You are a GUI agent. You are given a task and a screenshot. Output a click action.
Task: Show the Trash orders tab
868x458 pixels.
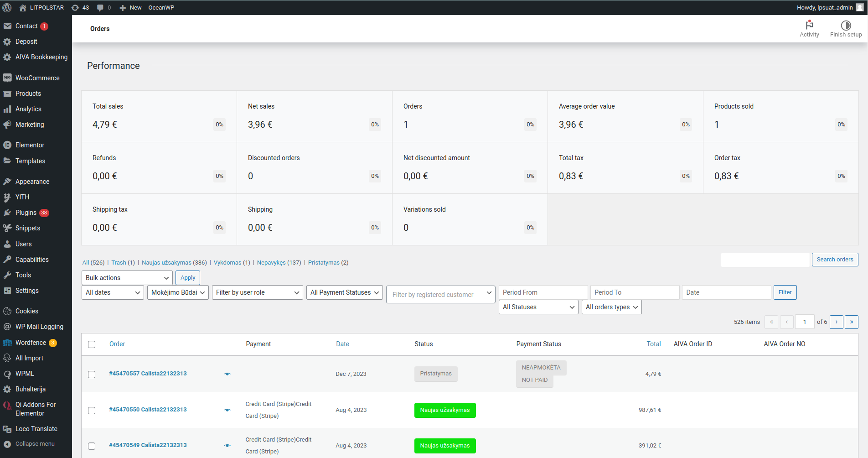pyautogui.click(x=119, y=263)
